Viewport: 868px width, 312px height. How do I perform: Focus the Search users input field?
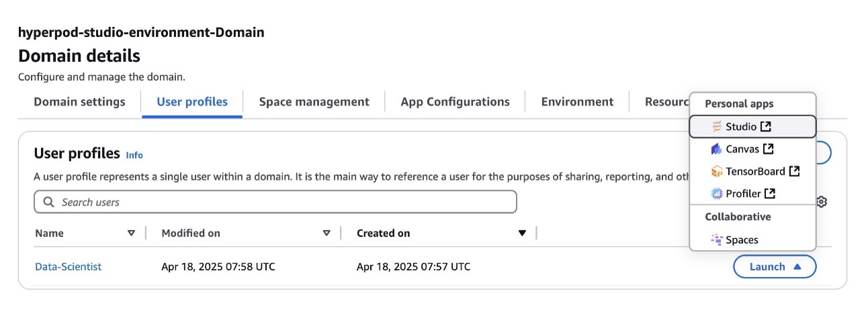pyautogui.click(x=275, y=202)
